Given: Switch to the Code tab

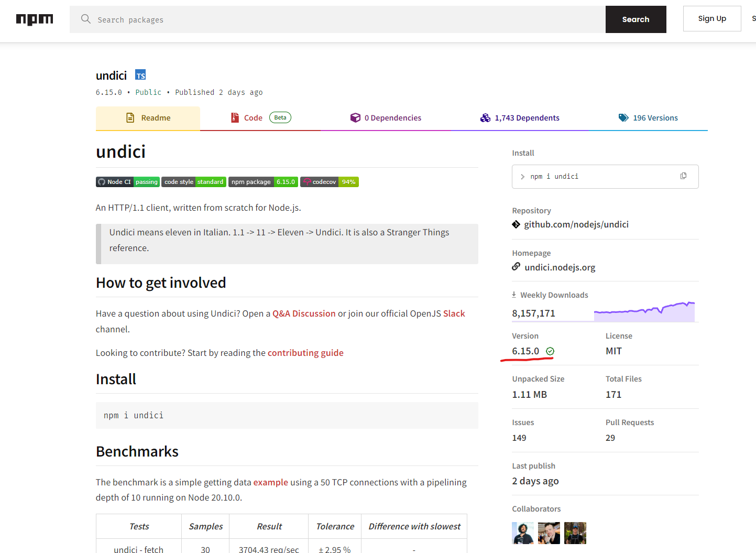Looking at the screenshot, I should click(x=260, y=118).
